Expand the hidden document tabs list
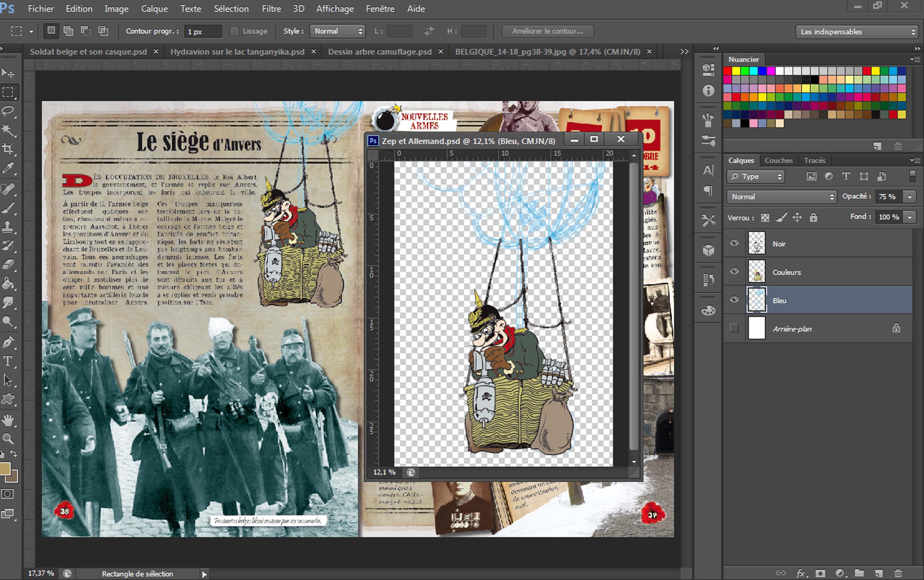 [684, 51]
